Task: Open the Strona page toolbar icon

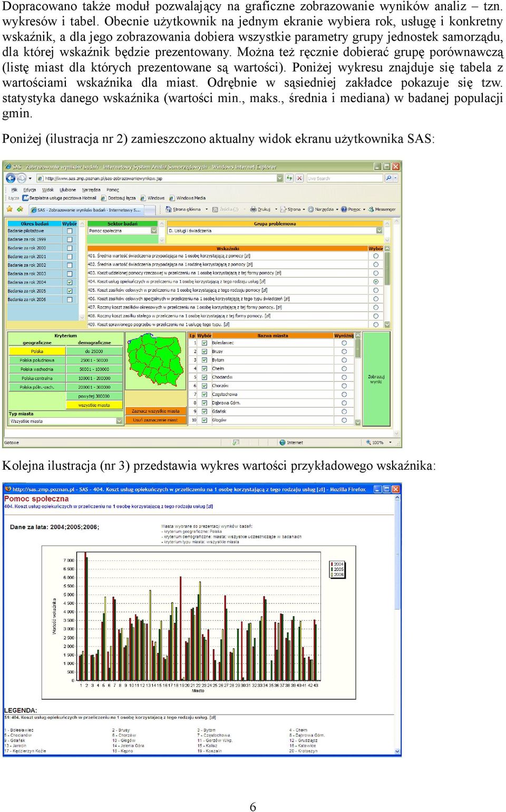Action: point(283,209)
